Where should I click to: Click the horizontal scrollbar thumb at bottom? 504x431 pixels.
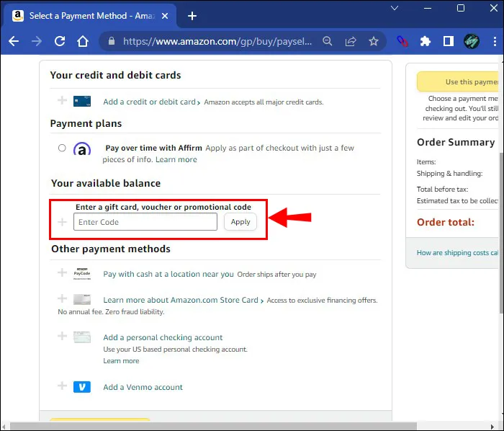pyautogui.click(x=213, y=427)
